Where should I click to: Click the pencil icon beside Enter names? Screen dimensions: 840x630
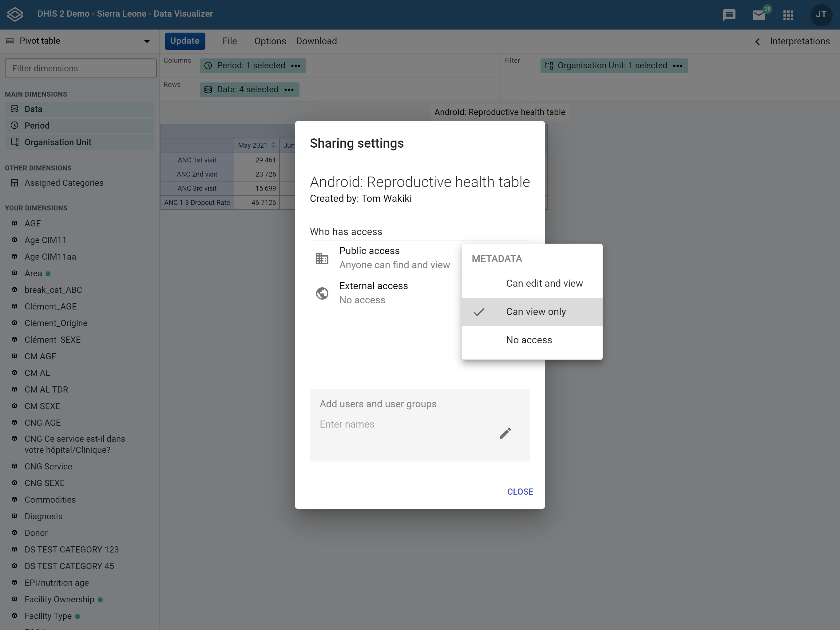coord(505,433)
